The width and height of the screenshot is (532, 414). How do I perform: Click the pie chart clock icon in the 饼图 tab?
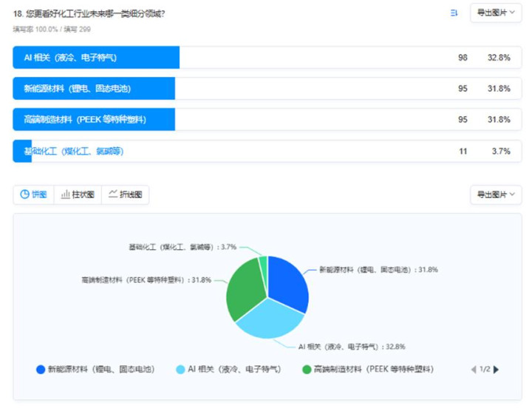pos(24,194)
